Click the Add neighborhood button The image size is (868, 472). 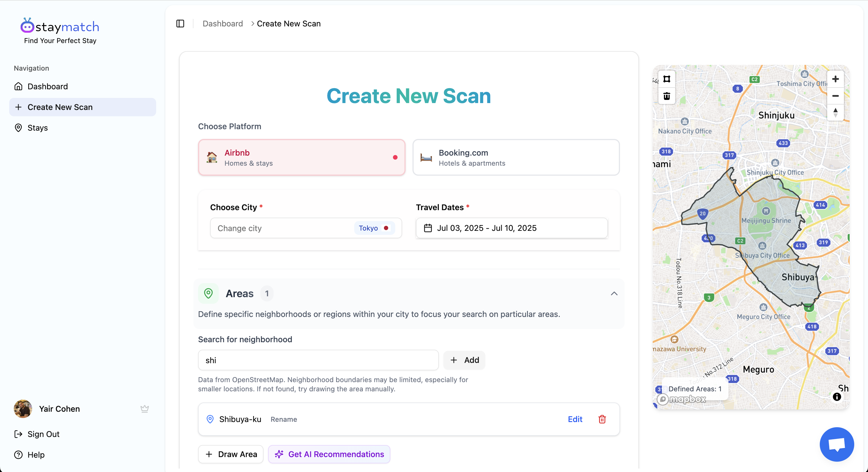coord(464,360)
